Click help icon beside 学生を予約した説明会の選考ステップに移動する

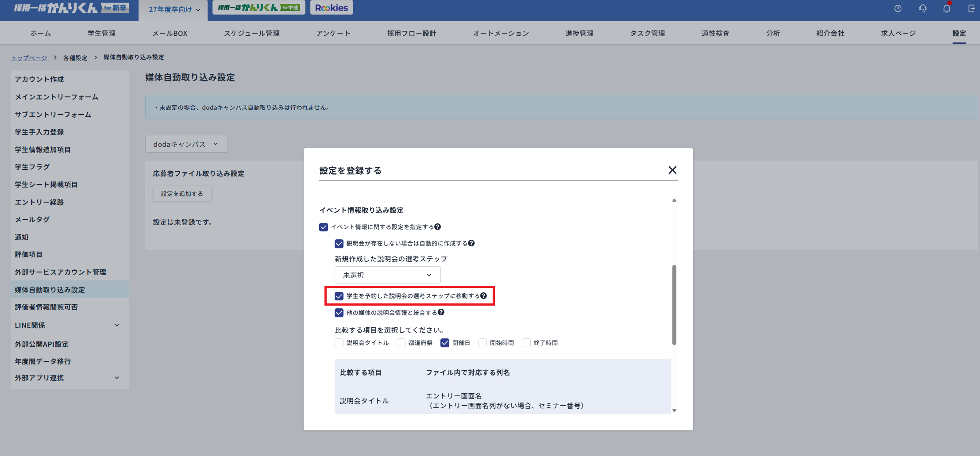point(483,296)
